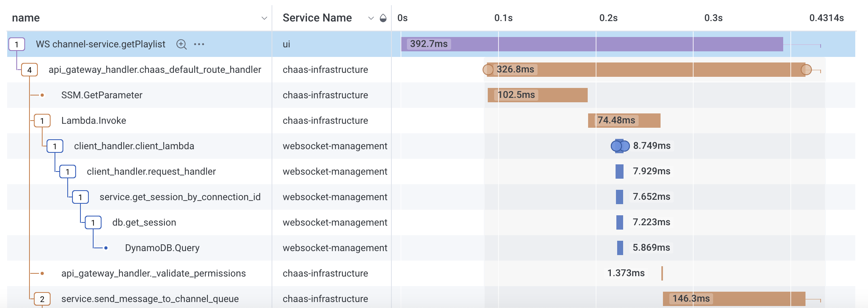Open the three-dot menu for WS channel-service.getPlaylist
The image size is (868, 308).
(x=199, y=44)
